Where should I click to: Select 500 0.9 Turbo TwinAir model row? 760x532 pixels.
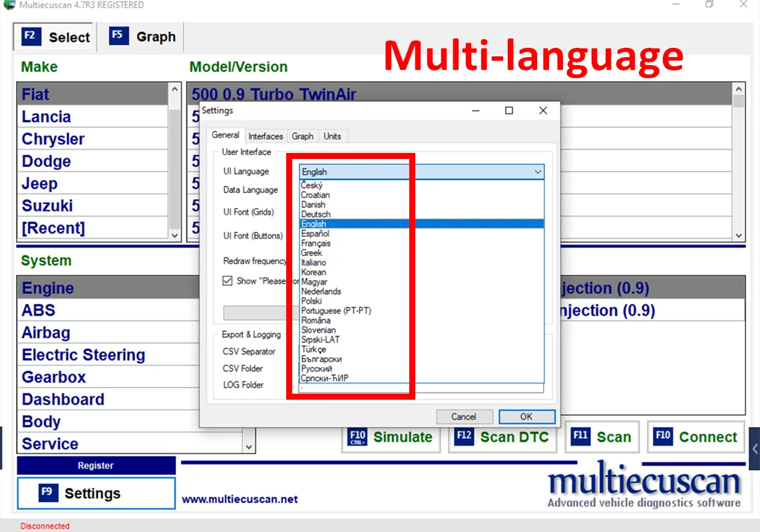(x=459, y=94)
